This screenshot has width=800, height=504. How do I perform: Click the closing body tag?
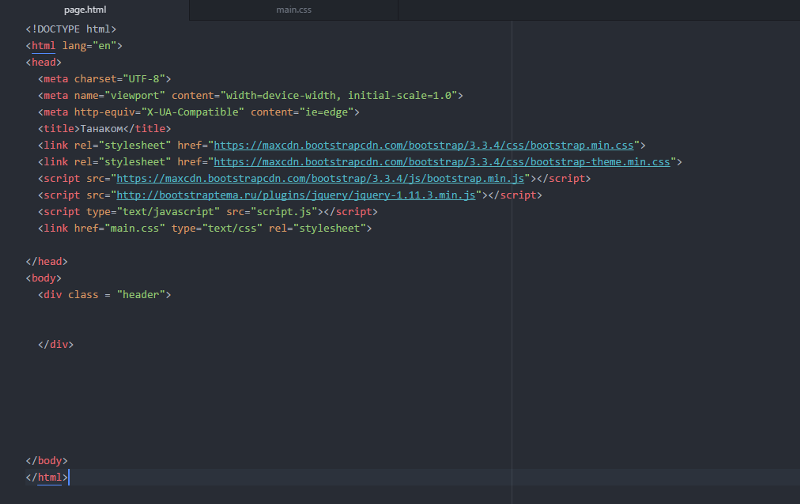(x=46, y=461)
